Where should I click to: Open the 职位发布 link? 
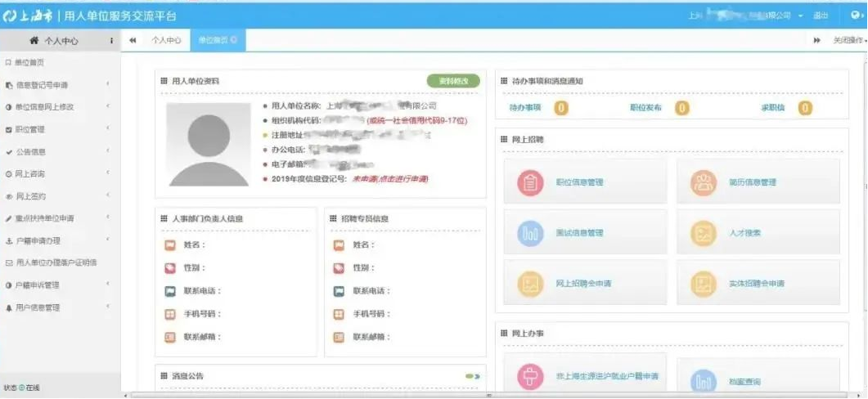pos(645,108)
